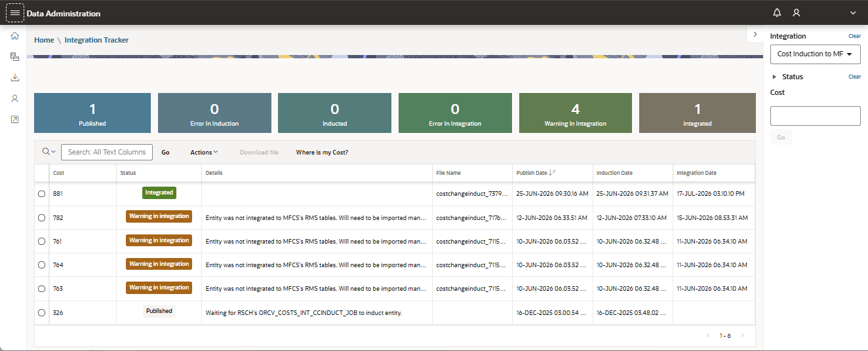Select the Inducted summary card
Viewport: 868px width, 351px height.
(334, 113)
